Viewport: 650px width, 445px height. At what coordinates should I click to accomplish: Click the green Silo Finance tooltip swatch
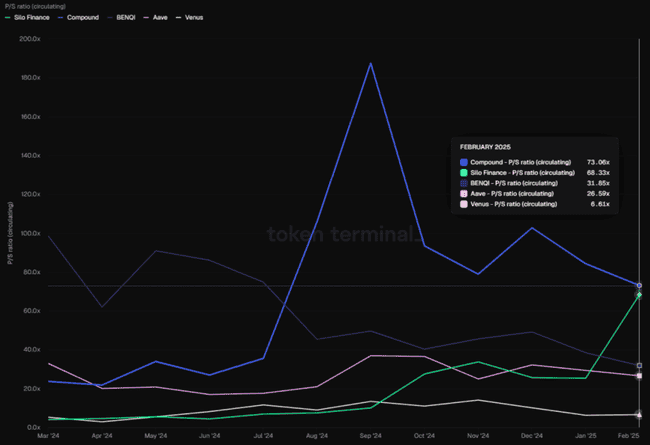pos(464,172)
